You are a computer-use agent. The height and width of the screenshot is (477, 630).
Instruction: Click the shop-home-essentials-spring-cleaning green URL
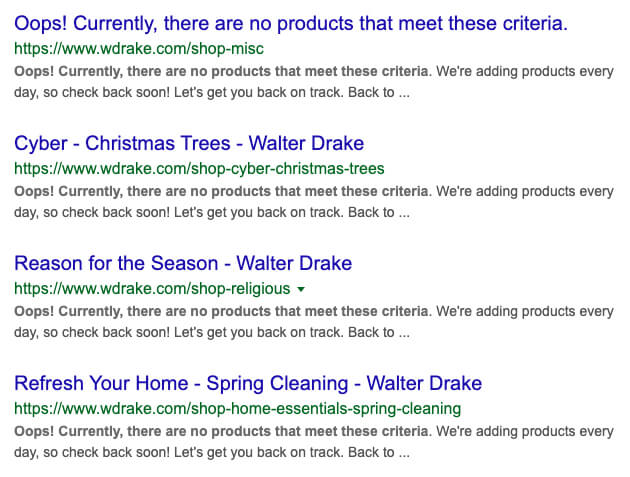[237, 409]
